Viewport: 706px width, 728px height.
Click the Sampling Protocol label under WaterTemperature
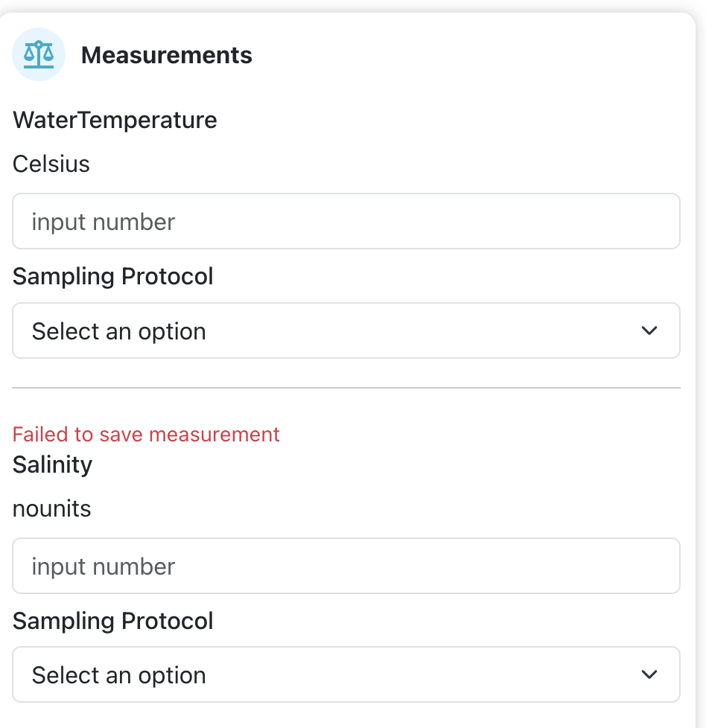(112, 277)
